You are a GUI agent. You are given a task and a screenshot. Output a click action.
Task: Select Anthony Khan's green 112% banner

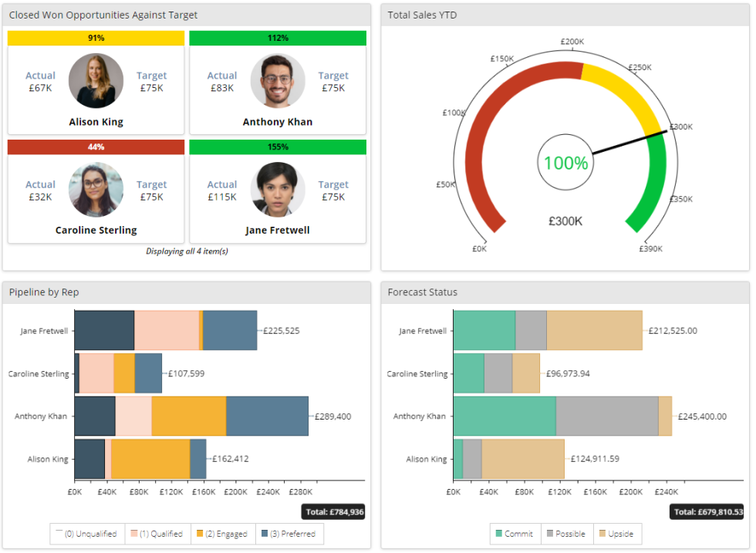(278, 39)
